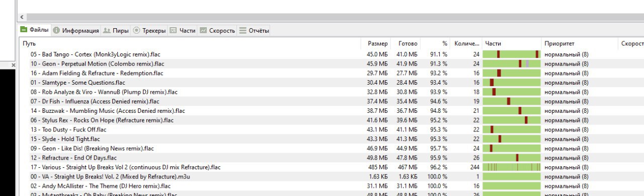Open the Информация tab
This screenshot has width=644, height=196.
pyautogui.click(x=76, y=31)
